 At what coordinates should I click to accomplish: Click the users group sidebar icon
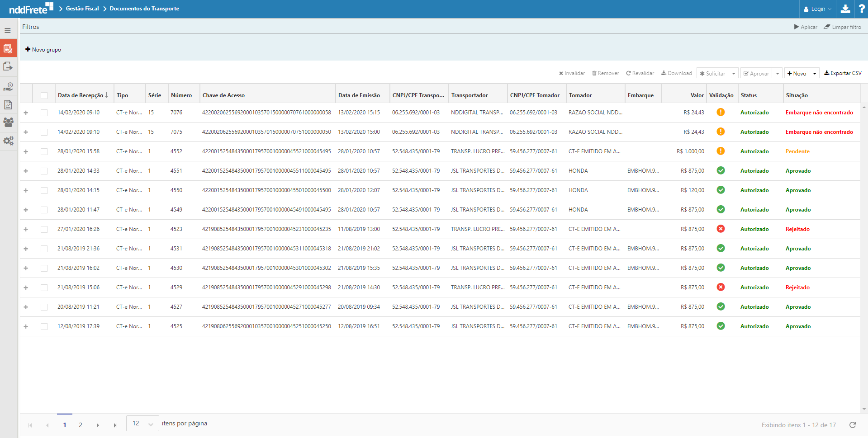tap(8, 122)
